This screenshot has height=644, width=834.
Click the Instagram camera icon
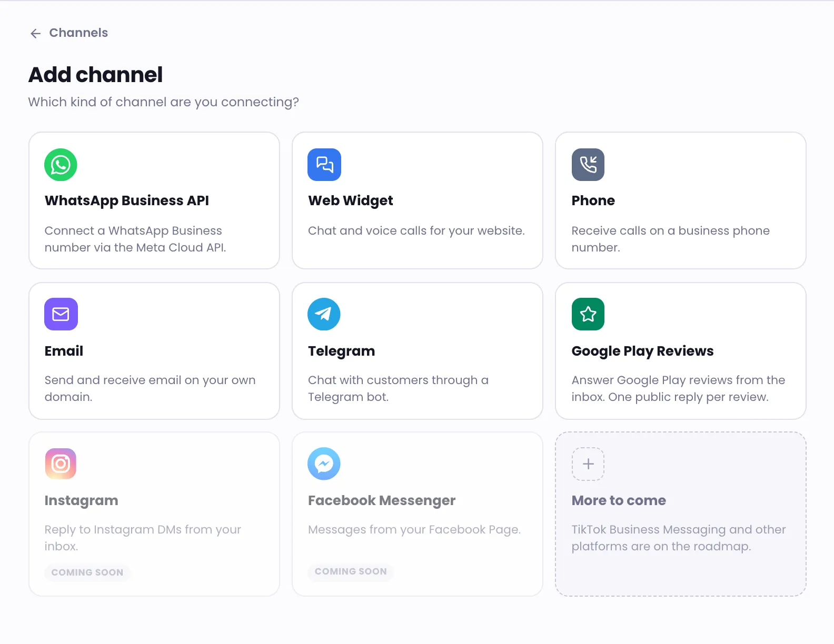click(61, 464)
